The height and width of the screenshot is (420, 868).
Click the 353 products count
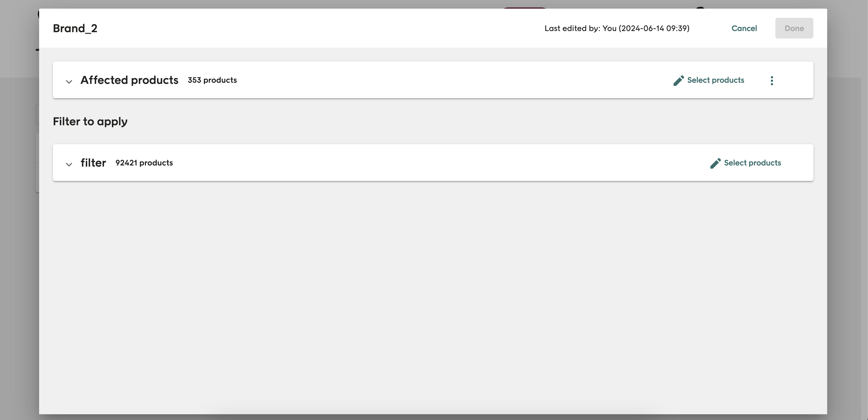[x=212, y=80]
